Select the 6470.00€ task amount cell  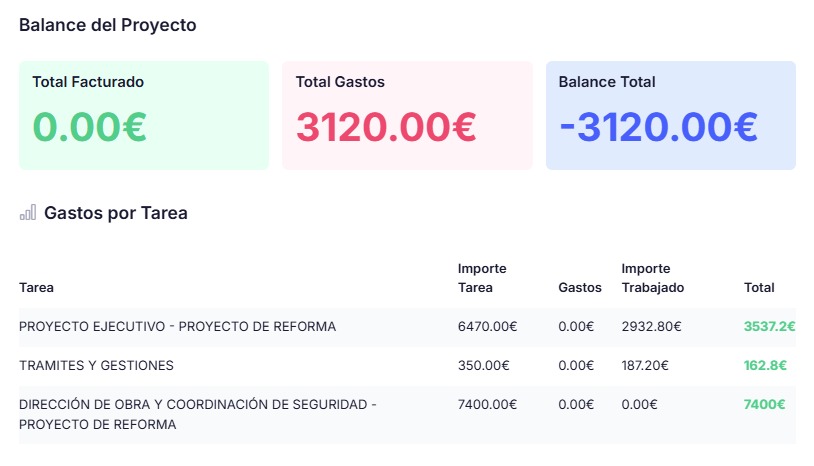(x=487, y=326)
